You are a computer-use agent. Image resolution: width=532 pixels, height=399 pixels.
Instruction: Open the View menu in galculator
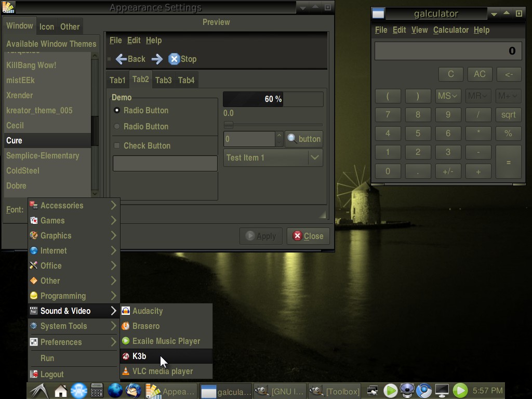419,30
